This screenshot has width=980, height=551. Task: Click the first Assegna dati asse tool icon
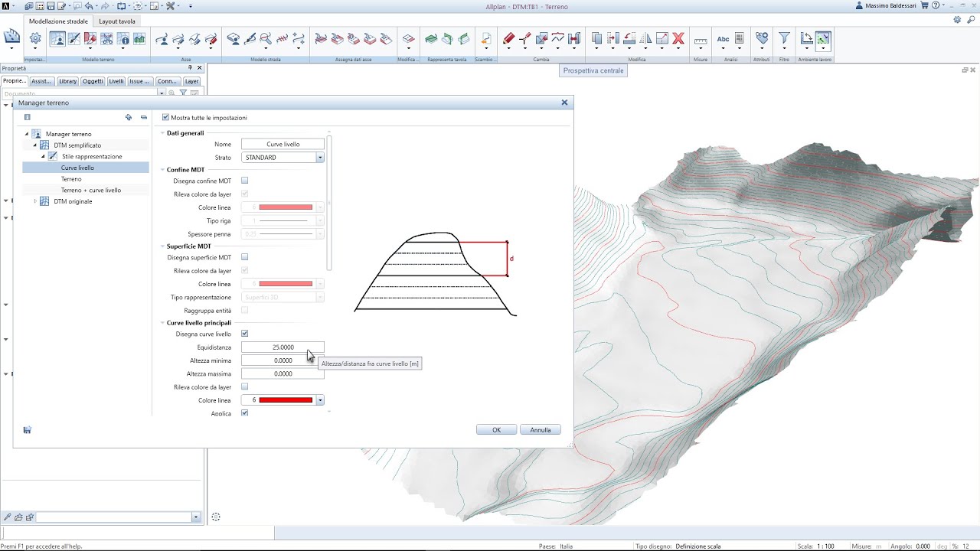(321, 39)
